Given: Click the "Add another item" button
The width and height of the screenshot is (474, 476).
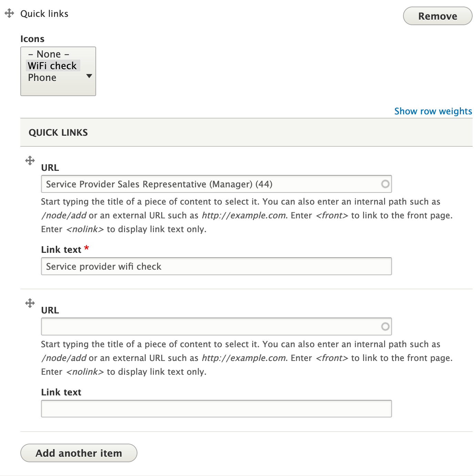Looking at the screenshot, I should point(79,453).
